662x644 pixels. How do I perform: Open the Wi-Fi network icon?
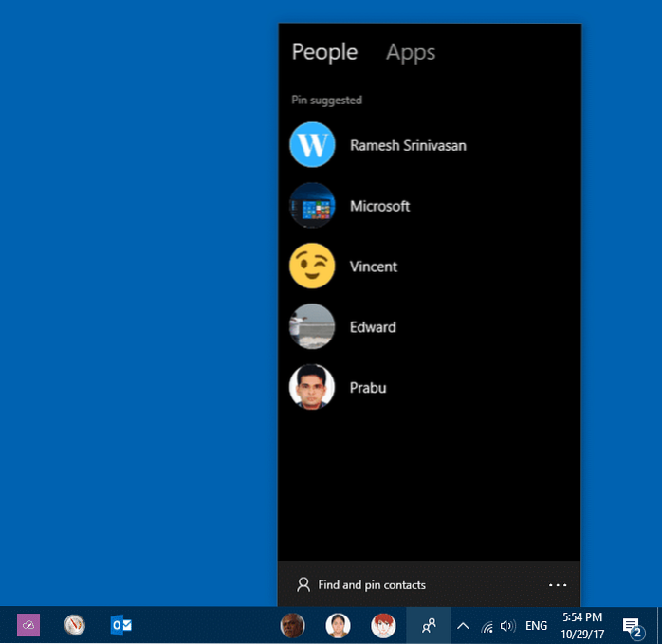point(487,626)
